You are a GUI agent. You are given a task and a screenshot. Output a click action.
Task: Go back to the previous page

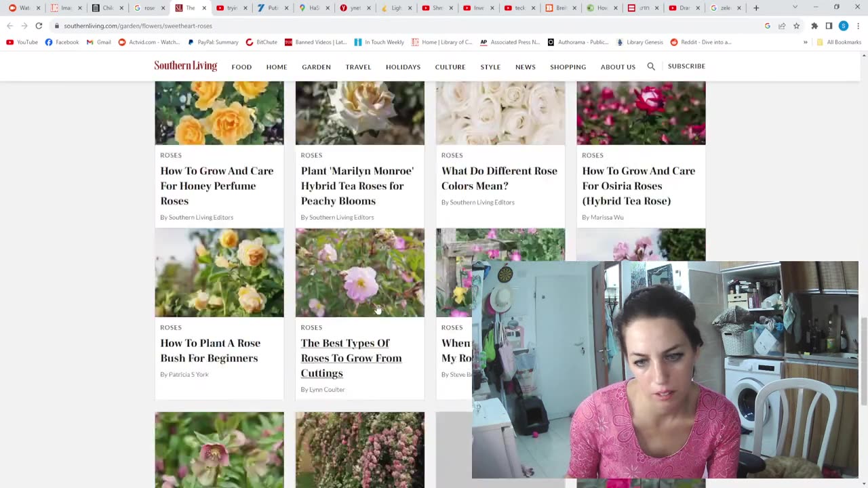pyautogui.click(x=9, y=26)
